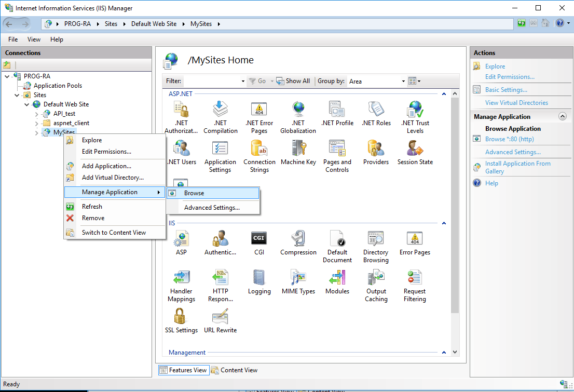Screen dimensions: 574x392
Task: Choose Edit Permissions in context menu
Action: tap(115, 151)
